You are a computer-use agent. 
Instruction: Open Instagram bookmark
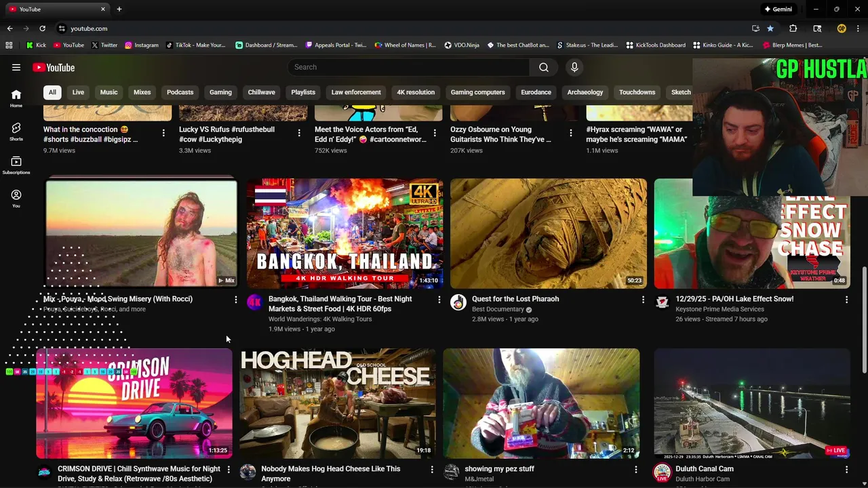click(141, 45)
